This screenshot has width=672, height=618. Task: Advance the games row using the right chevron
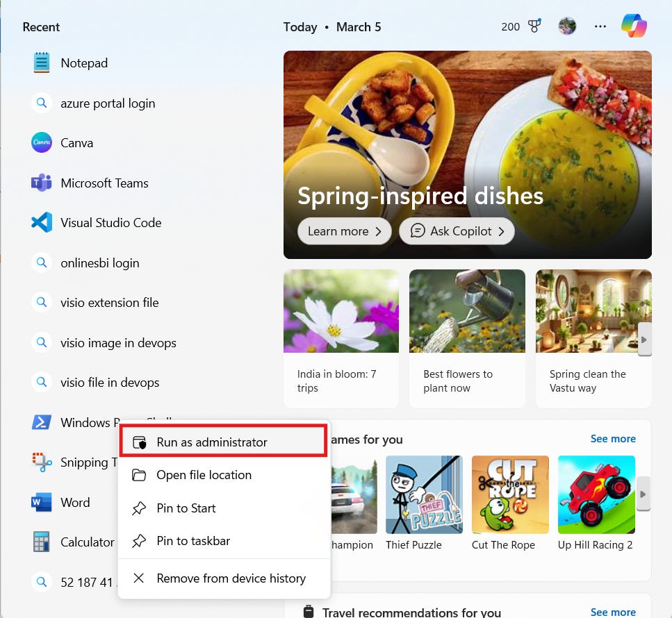coord(644,494)
